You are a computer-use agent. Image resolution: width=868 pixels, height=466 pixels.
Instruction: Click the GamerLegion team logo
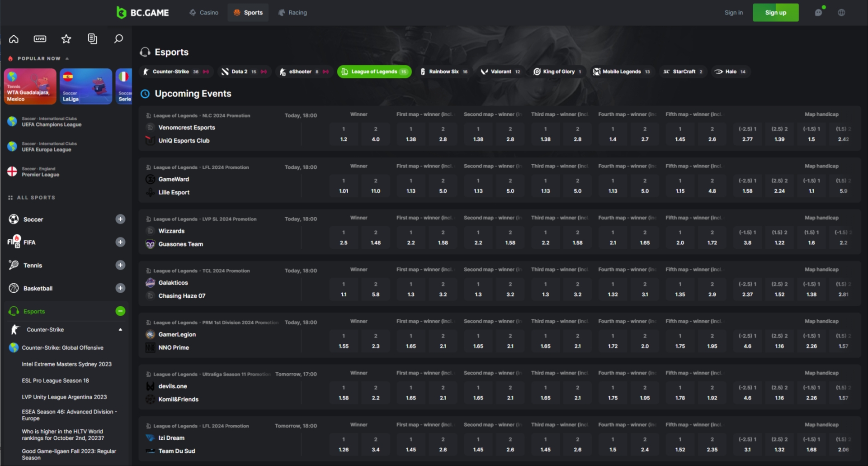point(151,334)
